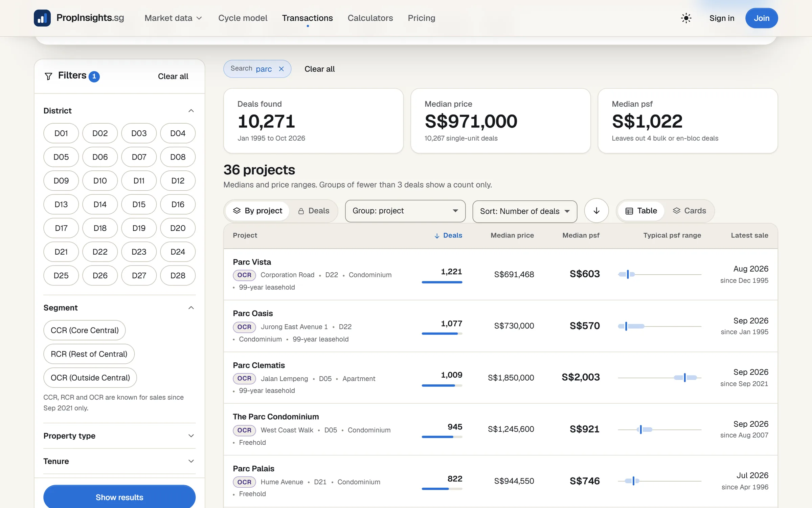Click the PropInsights.sg logo icon
Screen dimensions: 812x508
click(42, 18)
